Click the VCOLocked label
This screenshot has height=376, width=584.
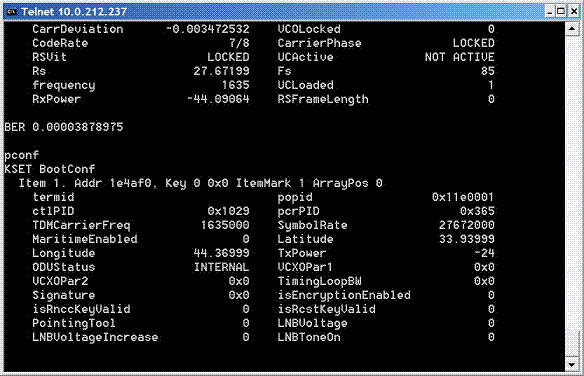309,29
